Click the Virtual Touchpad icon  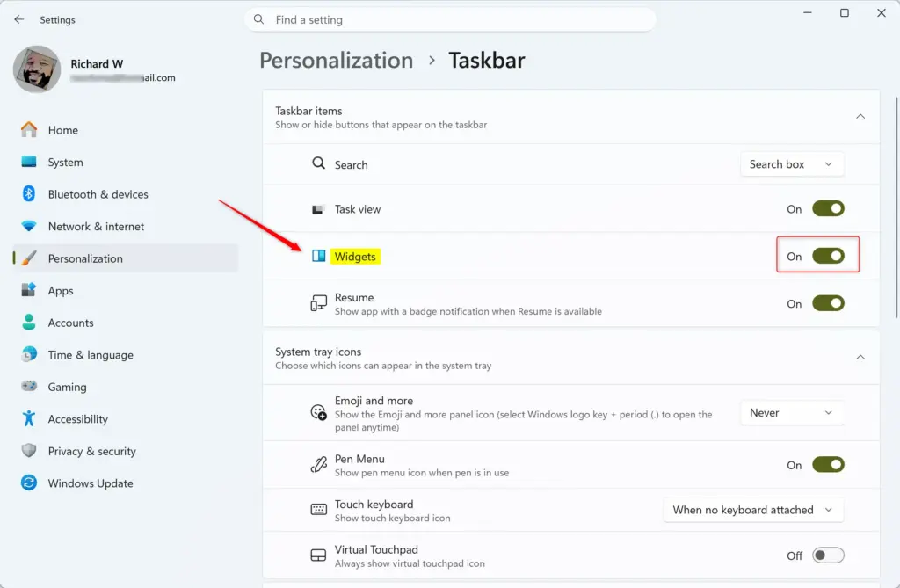coord(318,555)
